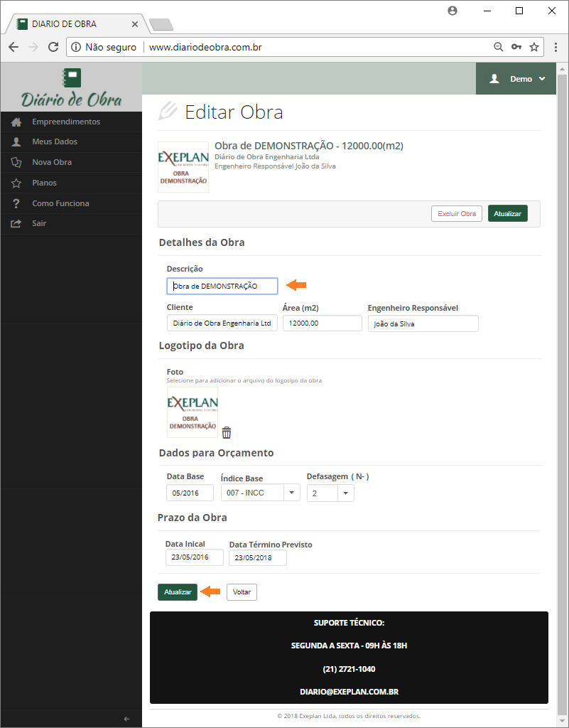
Task: Focus the Cliente input field
Action: [x=222, y=323]
